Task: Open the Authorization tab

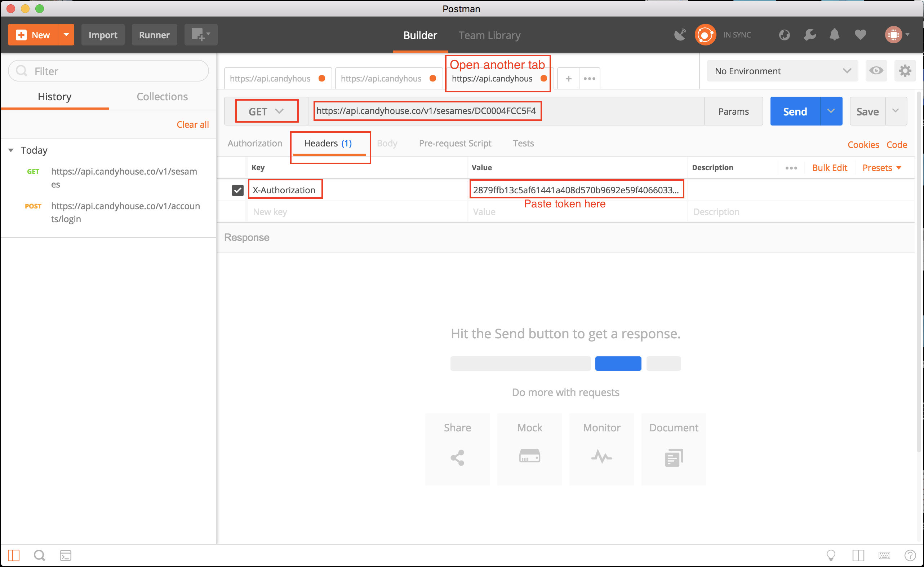Action: click(x=255, y=143)
